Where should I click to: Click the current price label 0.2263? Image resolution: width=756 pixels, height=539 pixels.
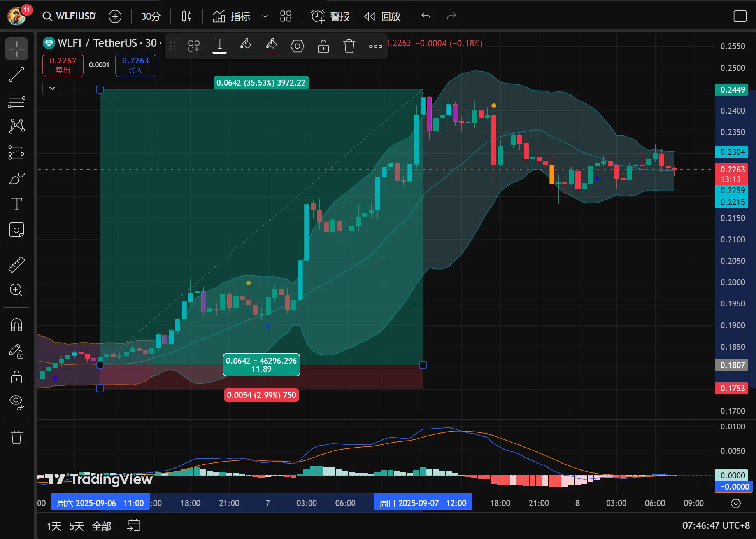click(732, 174)
